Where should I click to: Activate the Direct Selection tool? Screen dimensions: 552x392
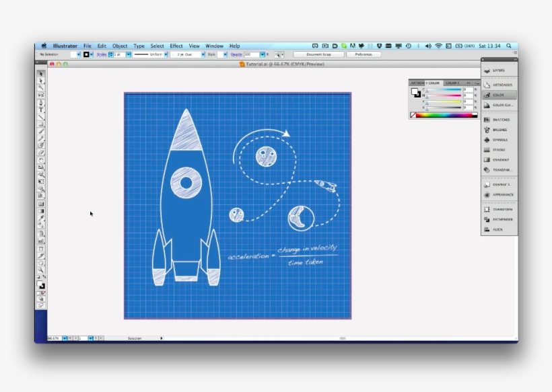click(41, 81)
